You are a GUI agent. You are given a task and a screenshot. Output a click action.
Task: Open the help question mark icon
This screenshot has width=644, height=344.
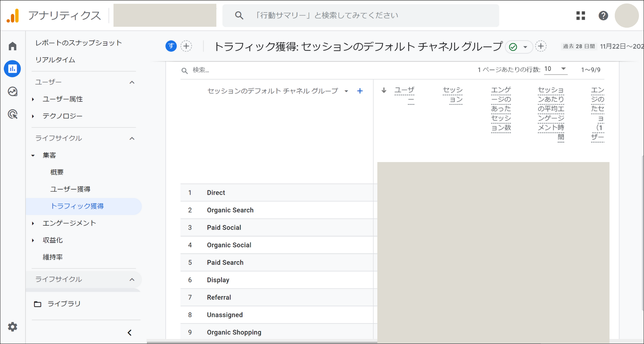pyautogui.click(x=603, y=15)
